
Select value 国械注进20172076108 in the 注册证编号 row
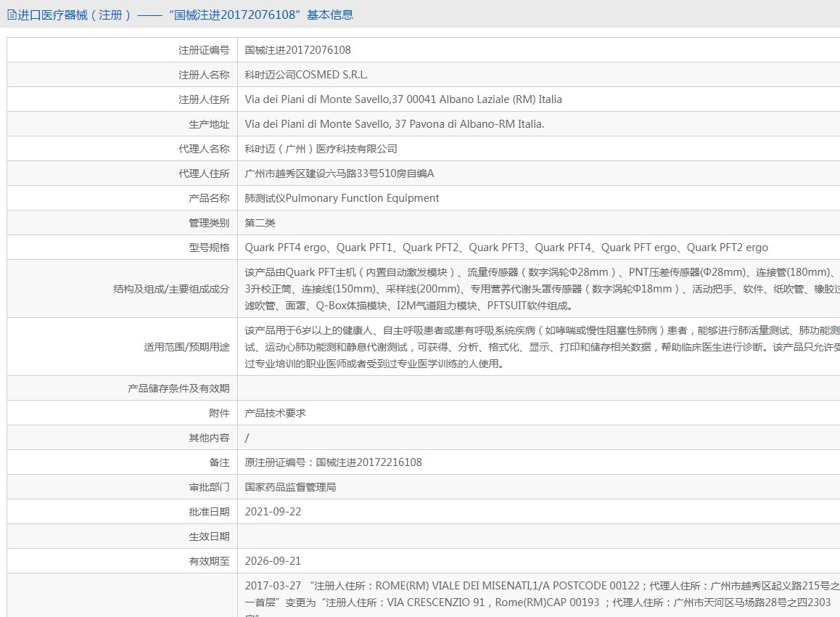tap(298, 50)
